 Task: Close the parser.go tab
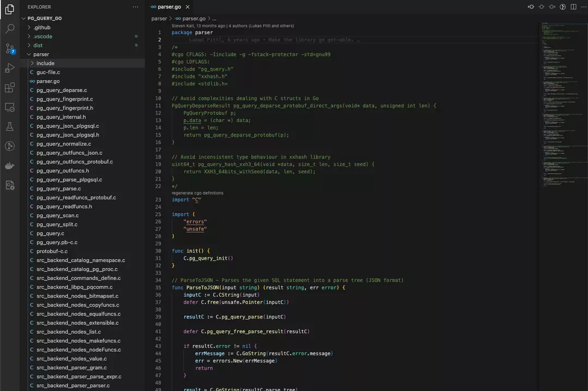tap(187, 7)
